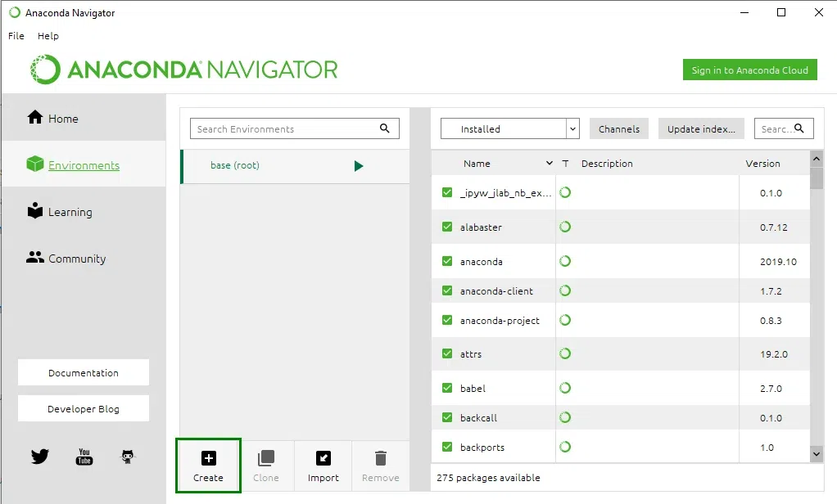Click the scrollbar down arrow

817,454
